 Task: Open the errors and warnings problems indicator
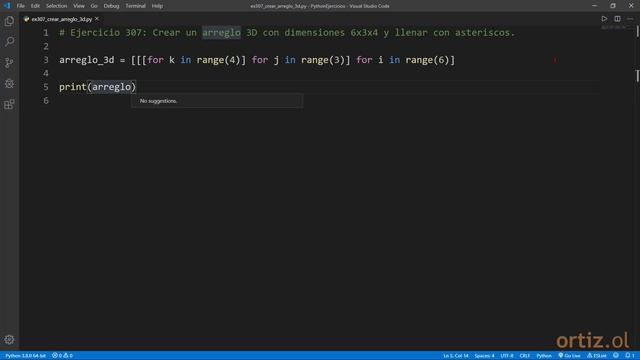[62, 356]
